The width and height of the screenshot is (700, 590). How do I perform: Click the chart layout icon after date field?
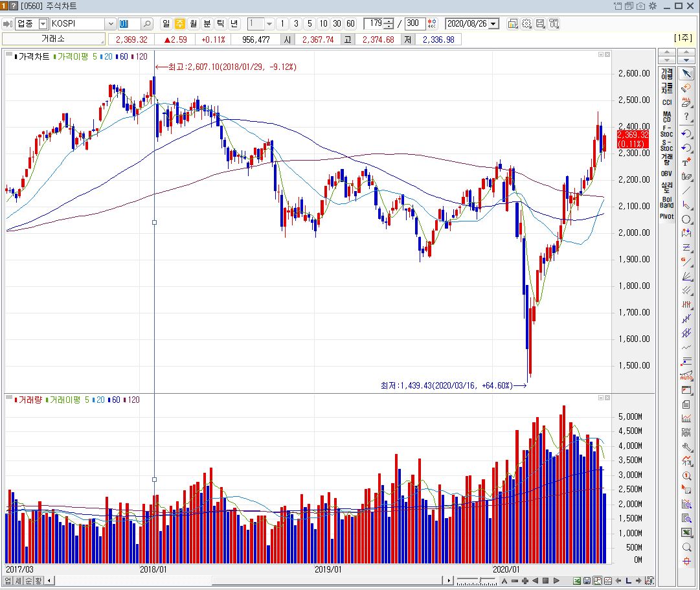[x=513, y=24]
